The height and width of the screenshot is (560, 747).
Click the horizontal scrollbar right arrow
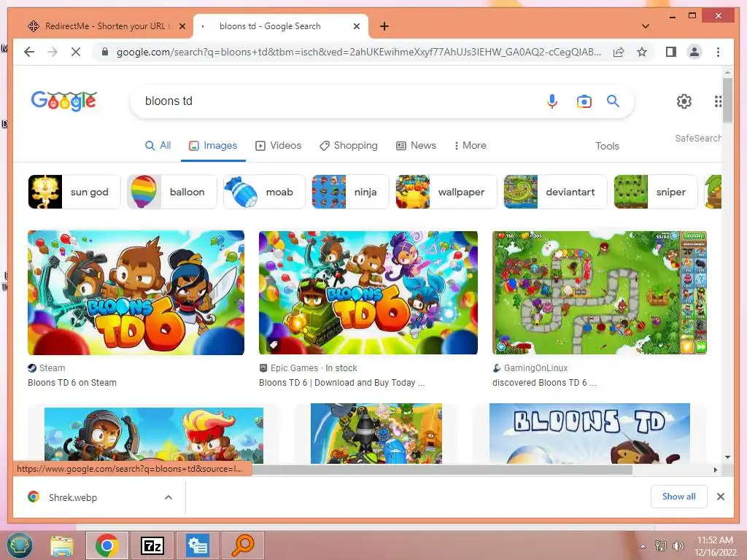(715, 470)
